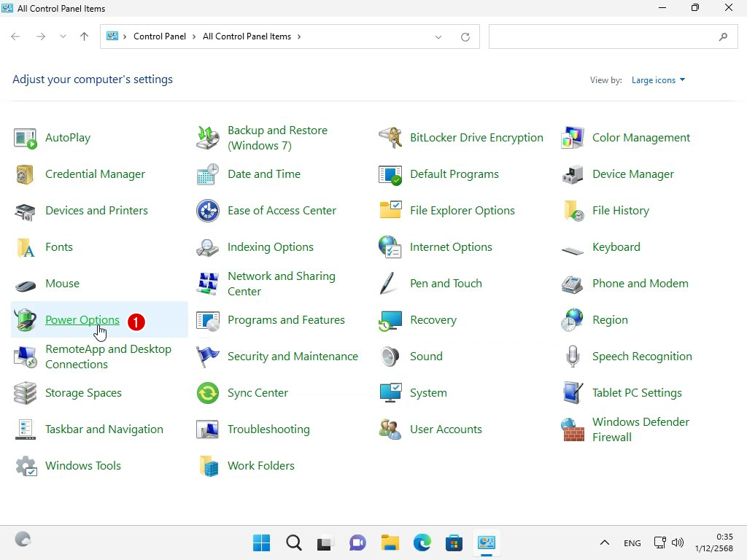Open the recent locations dropdown arrow
The image size is (747, 560).
tap(63, 36)
